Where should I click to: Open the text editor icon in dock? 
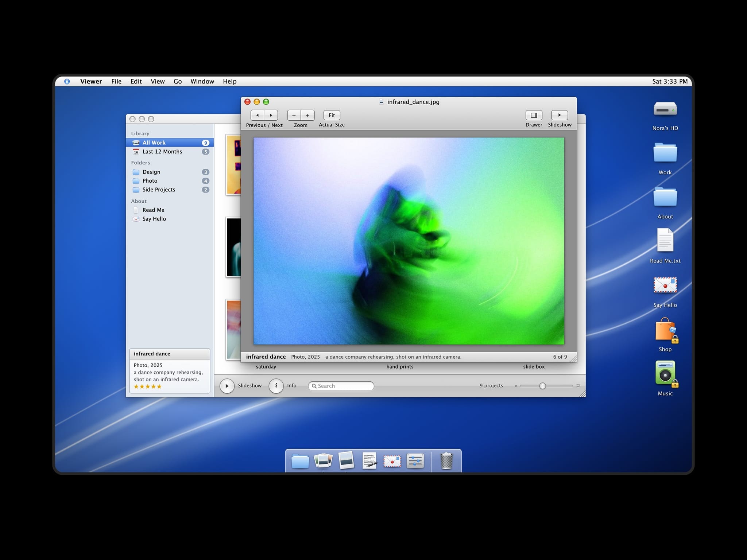[x=369, y=460]
